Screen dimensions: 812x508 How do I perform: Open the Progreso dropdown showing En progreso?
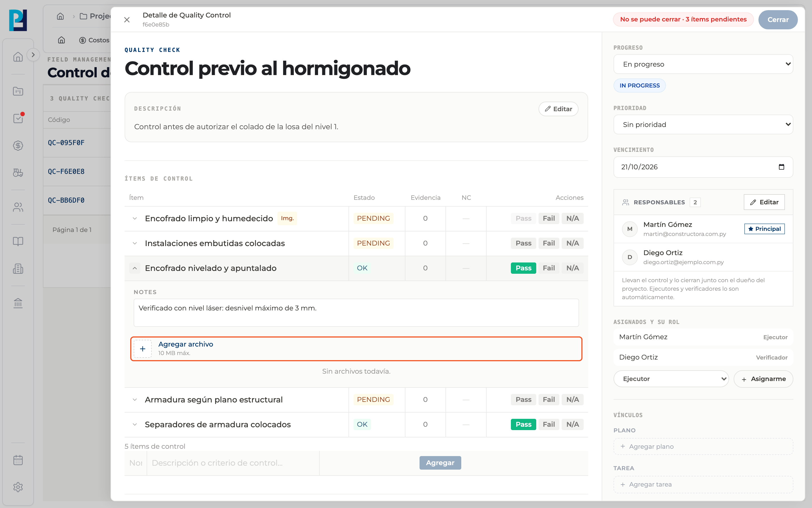703,64
